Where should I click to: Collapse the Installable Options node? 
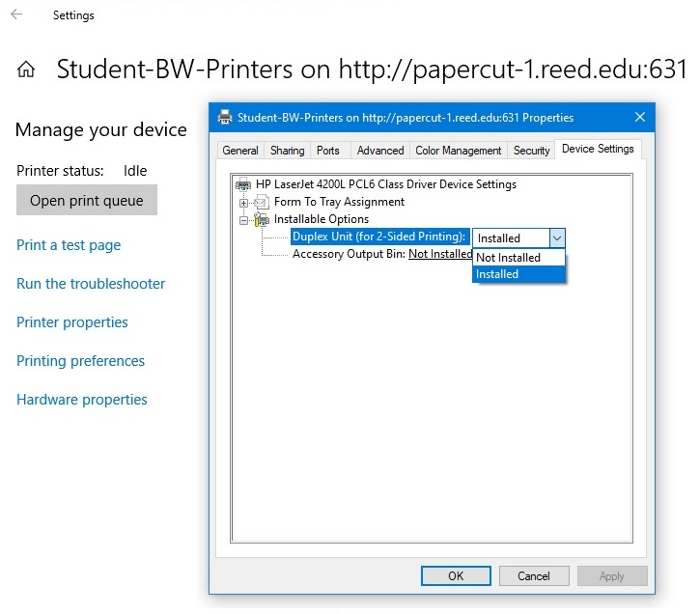pyautogui.click(x=245, y=219)
